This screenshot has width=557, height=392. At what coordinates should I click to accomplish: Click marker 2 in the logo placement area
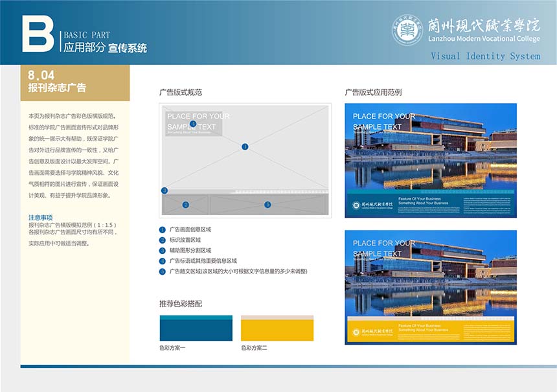click(x=185, y=205)
